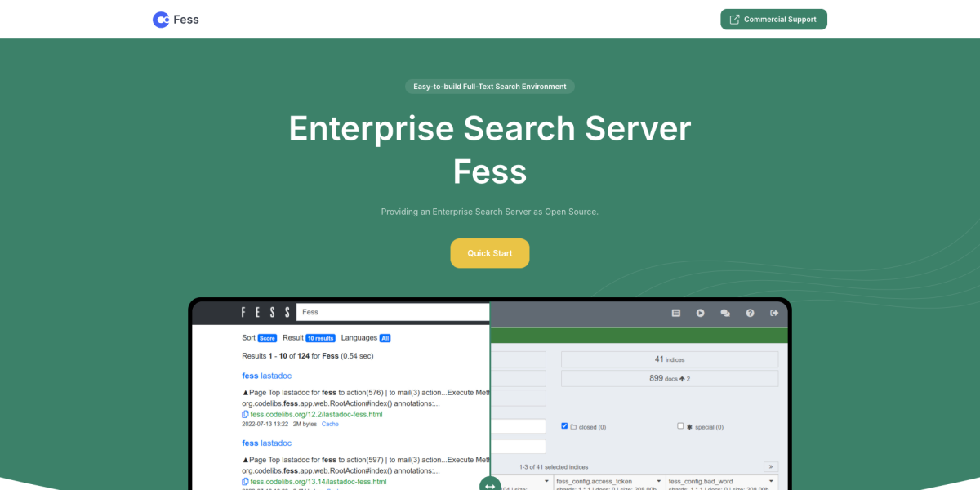Screen dimensions: 980x490
Task: Click the list view icon in admin toolbar
Action: point(675,313)
